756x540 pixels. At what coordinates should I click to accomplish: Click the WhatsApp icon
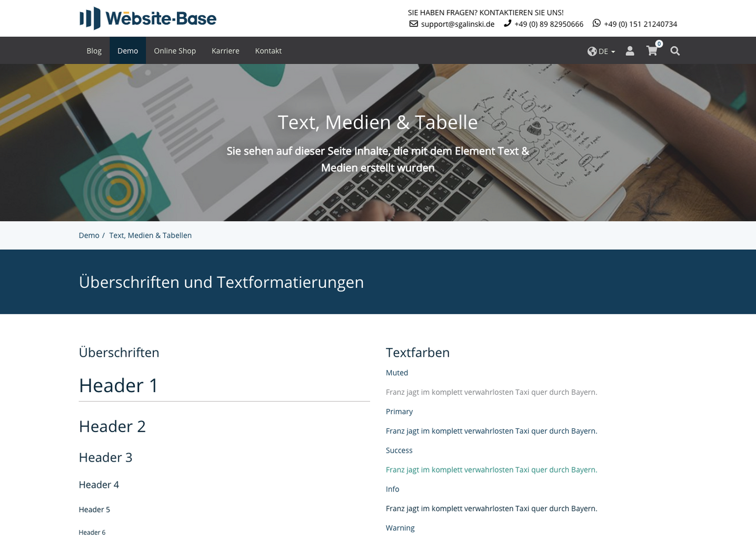point(596,23)
